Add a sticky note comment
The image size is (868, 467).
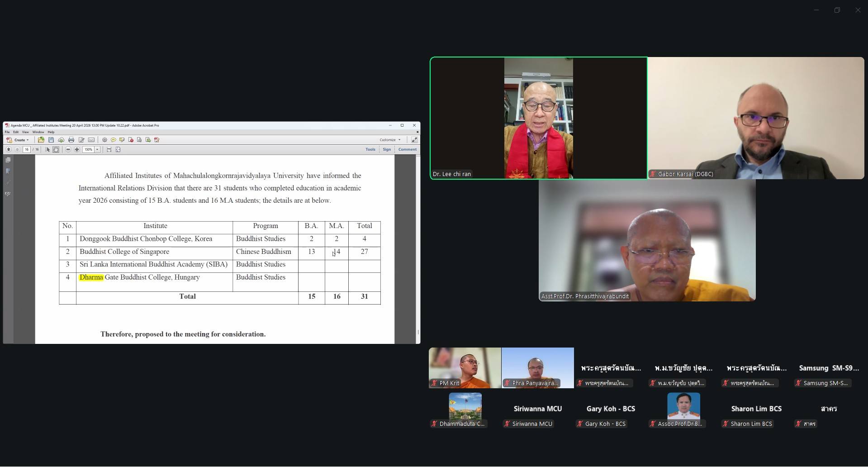113,140
